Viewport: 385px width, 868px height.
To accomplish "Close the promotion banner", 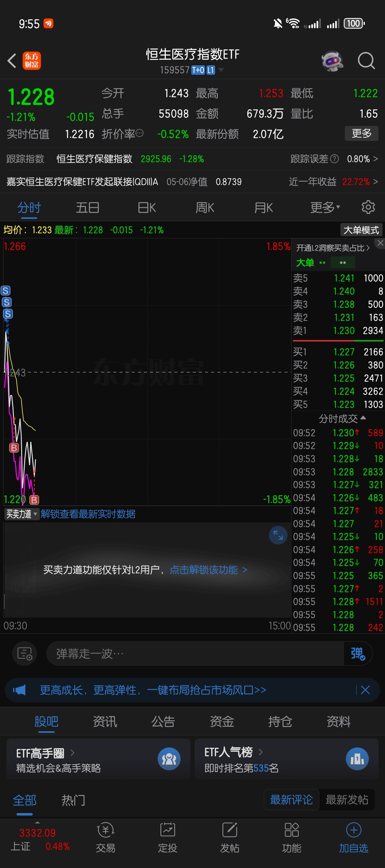I will pos(365,690).
